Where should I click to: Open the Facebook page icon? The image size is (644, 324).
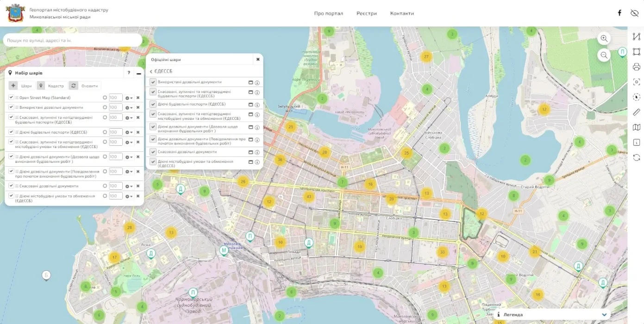click(x=619, y=13)
